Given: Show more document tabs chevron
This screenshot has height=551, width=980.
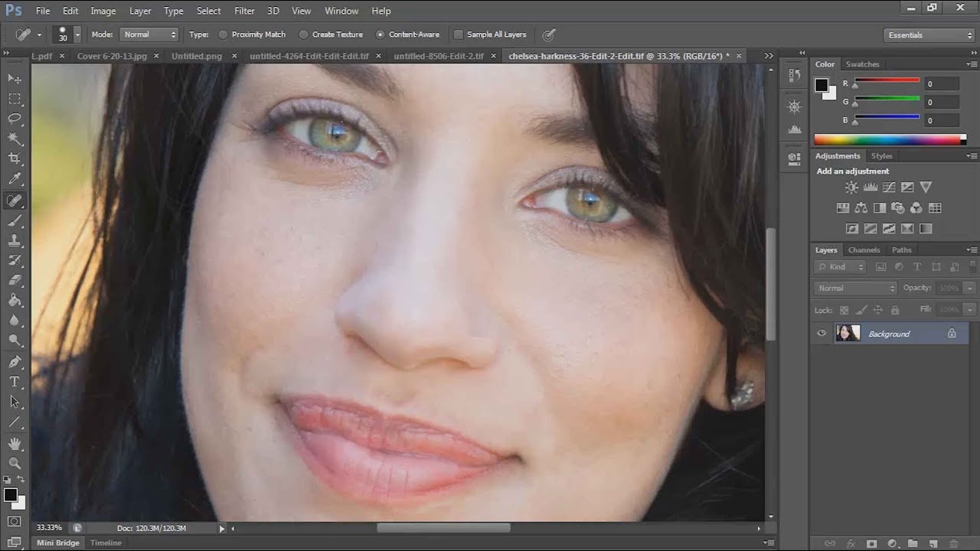Looking at the screenshot, I should [x=769, y=56].
